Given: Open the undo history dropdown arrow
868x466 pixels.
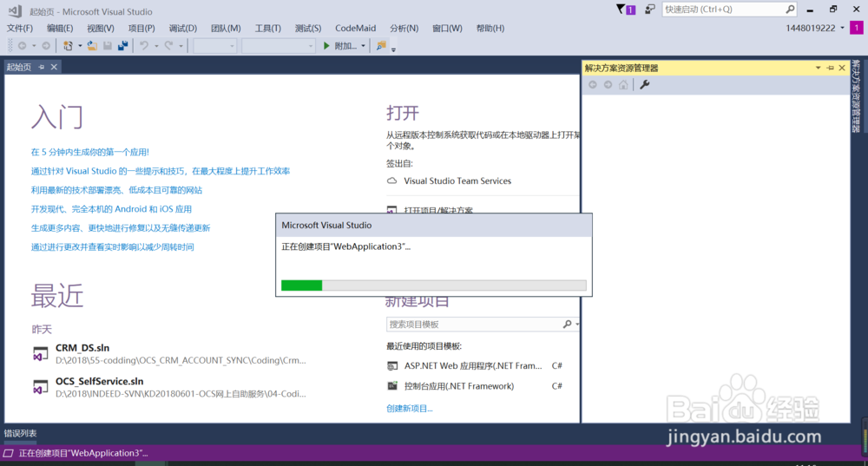Looking at the screenshot, I should 156,46.
